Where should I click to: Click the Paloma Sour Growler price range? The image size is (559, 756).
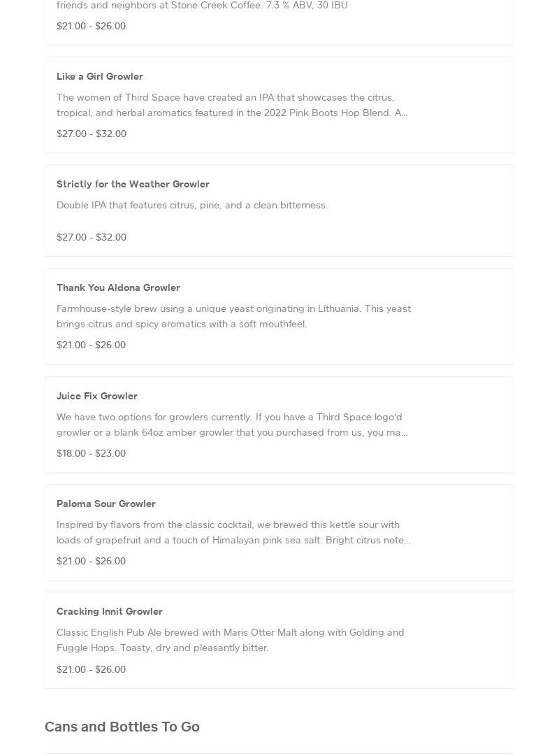coord(91,561)
